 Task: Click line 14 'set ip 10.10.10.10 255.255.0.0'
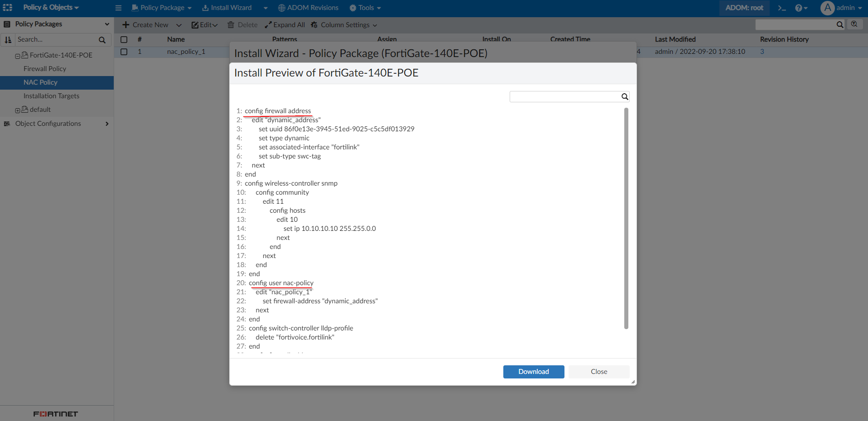(330, 229)
